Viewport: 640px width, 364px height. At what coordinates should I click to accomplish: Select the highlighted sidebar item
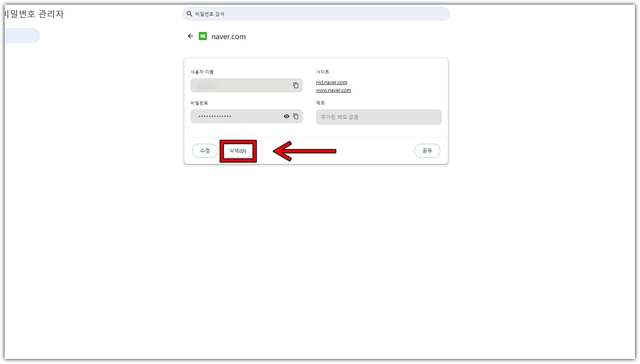(x=22, y=36)
